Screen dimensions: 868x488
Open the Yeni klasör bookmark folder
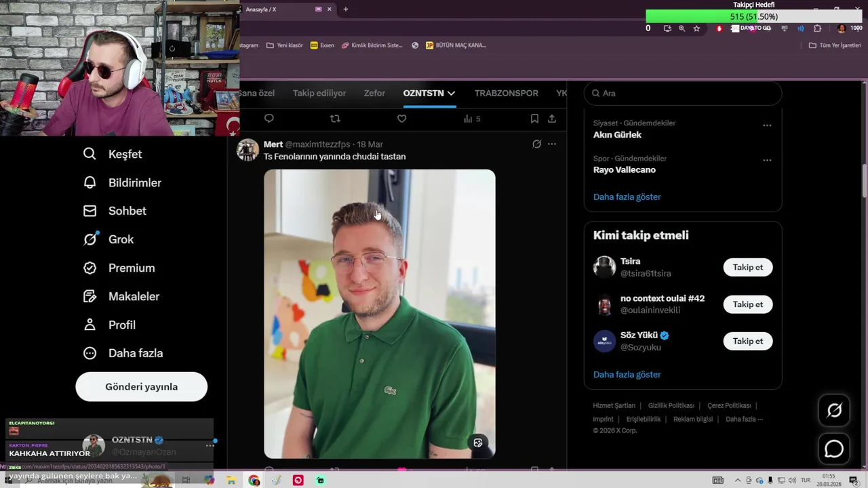pyautogui.click(x=284, y=45)
